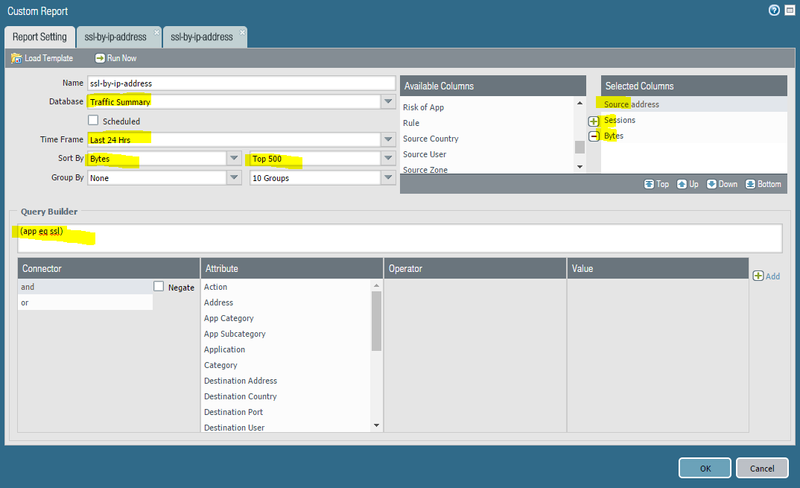Close the second ssl-by-ip-address tab
This screenshot has width=800, height=488.
[241, 32]
